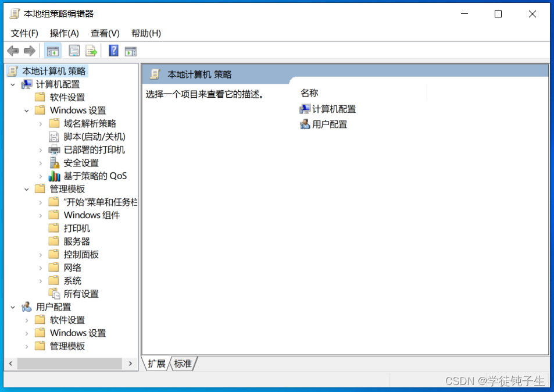This screenshot has width=554, height=392.
Task: Select 控制面板 in the tree
Action: pos(81,255)
